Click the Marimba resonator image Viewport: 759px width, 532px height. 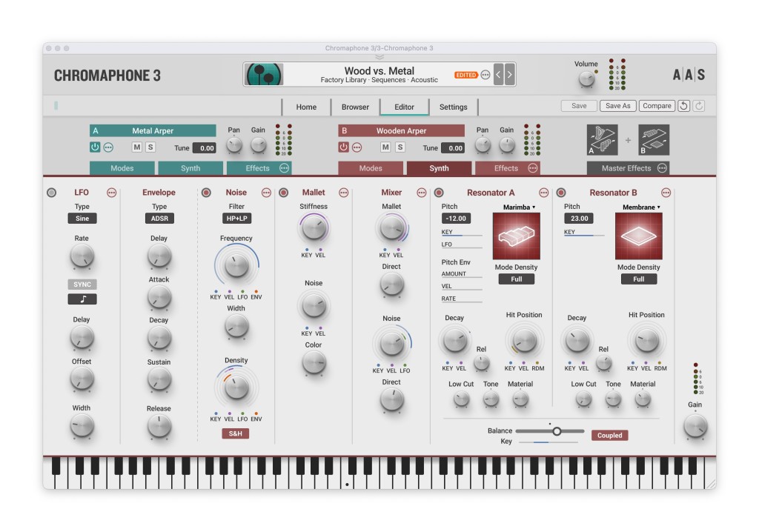pyautogui.click(x=516, y=236)
